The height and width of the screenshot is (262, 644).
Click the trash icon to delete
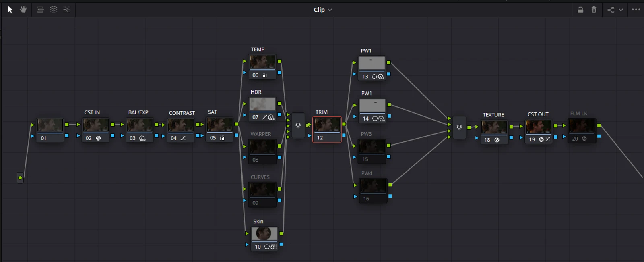[x=594, y=10]
